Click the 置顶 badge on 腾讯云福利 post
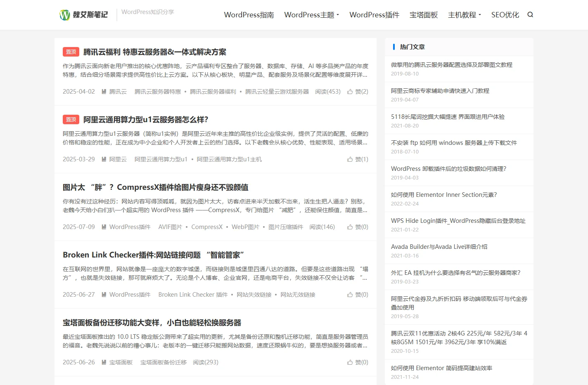588x385 pixels. coord(71,52)
